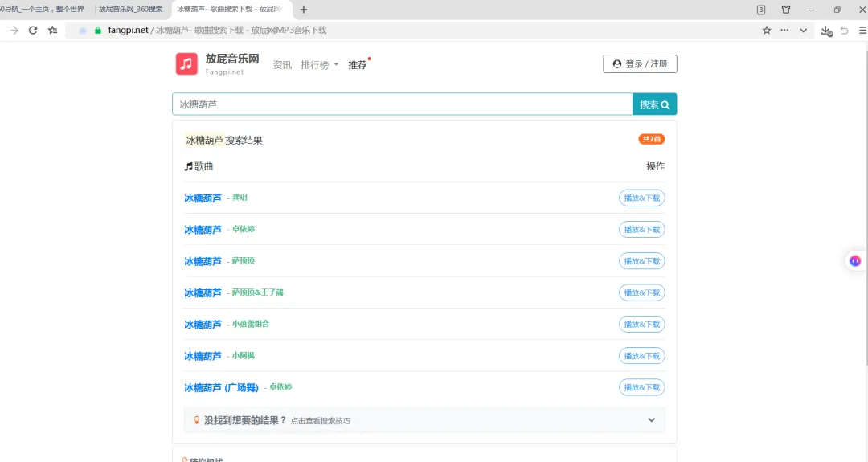The image size is (868, 462).
Task: Open the favorites list icon in toolbar
Action: pyautogui.click(x=52, y=31)
